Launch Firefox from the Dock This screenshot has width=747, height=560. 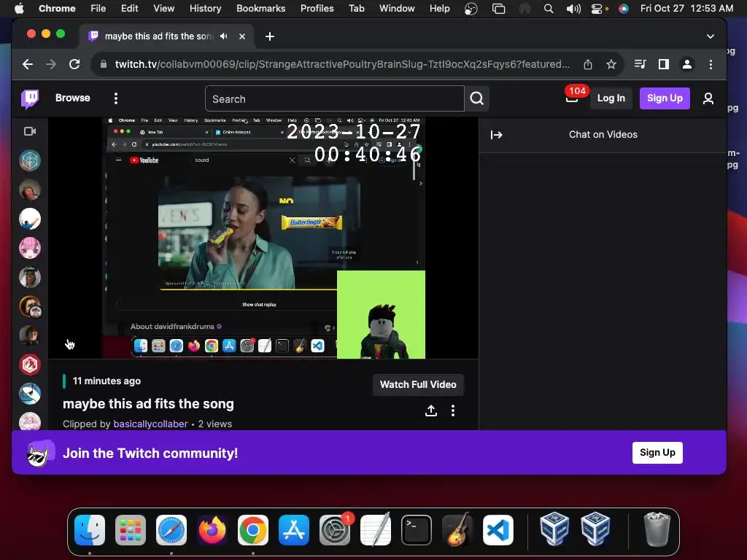212,530
